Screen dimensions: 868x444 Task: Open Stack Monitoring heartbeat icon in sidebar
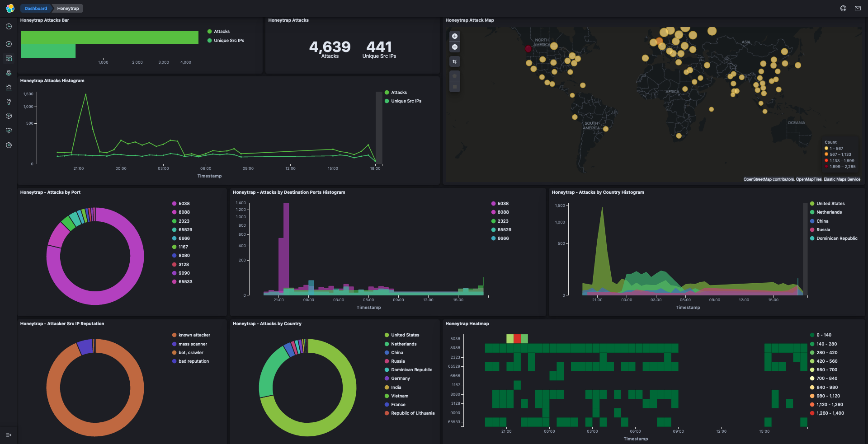click(x=9, y=131)
